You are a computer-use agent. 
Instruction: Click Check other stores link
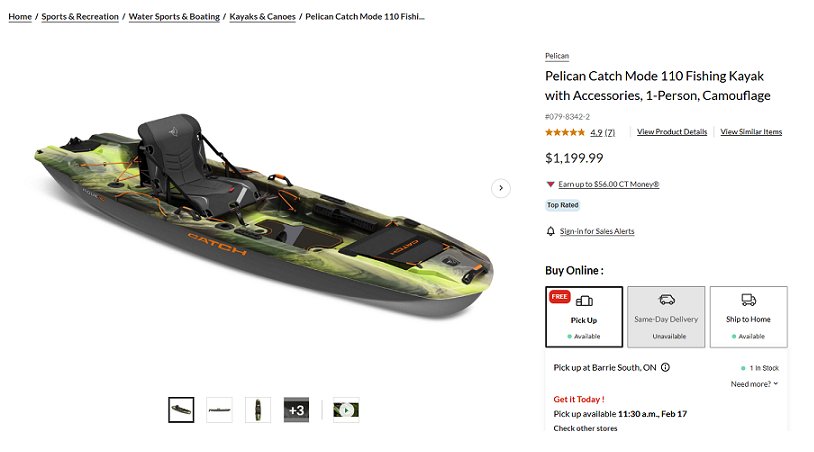(585, 429)
